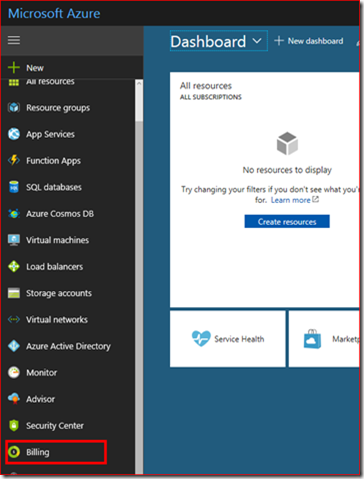Viewport: 364px width, 479px height.
Task: Open the Learn more link
Action: tap(290, 200)
